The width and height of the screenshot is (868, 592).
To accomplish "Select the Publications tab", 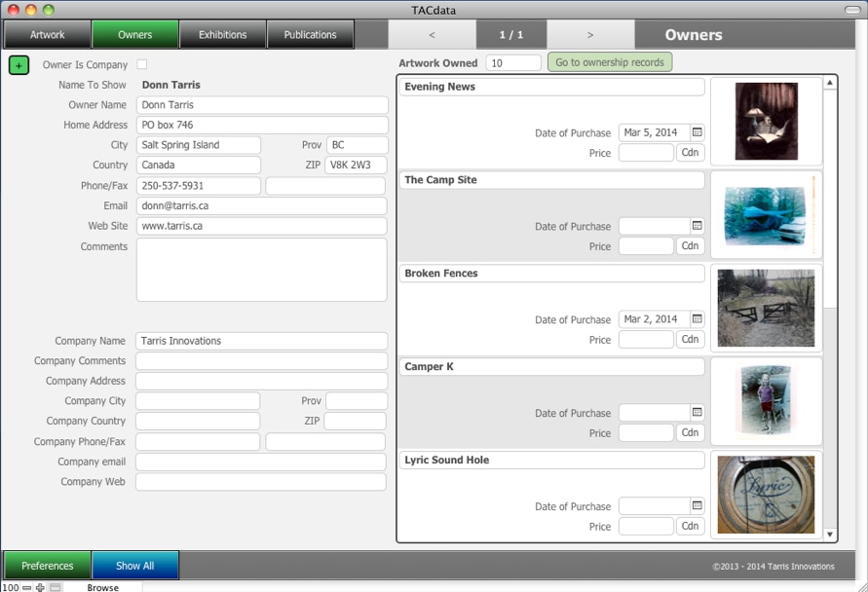I will (x=310, y=35).
